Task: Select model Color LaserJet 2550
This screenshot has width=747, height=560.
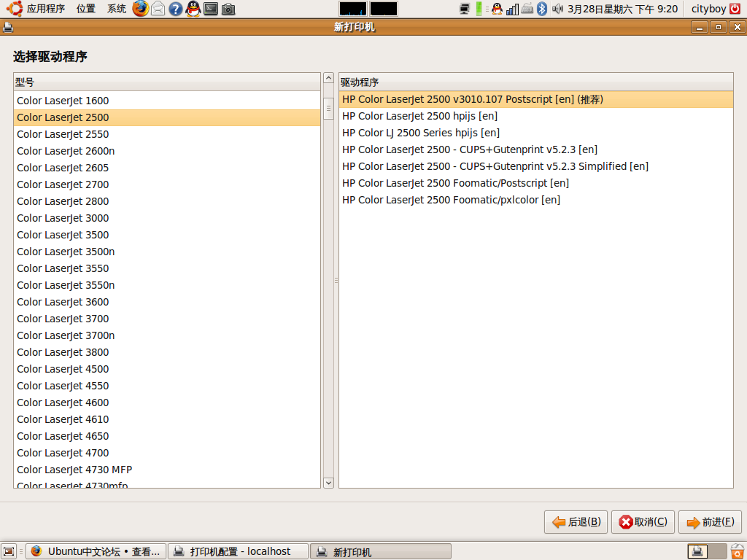Action: pyautogui.click(x=167, y=134)
